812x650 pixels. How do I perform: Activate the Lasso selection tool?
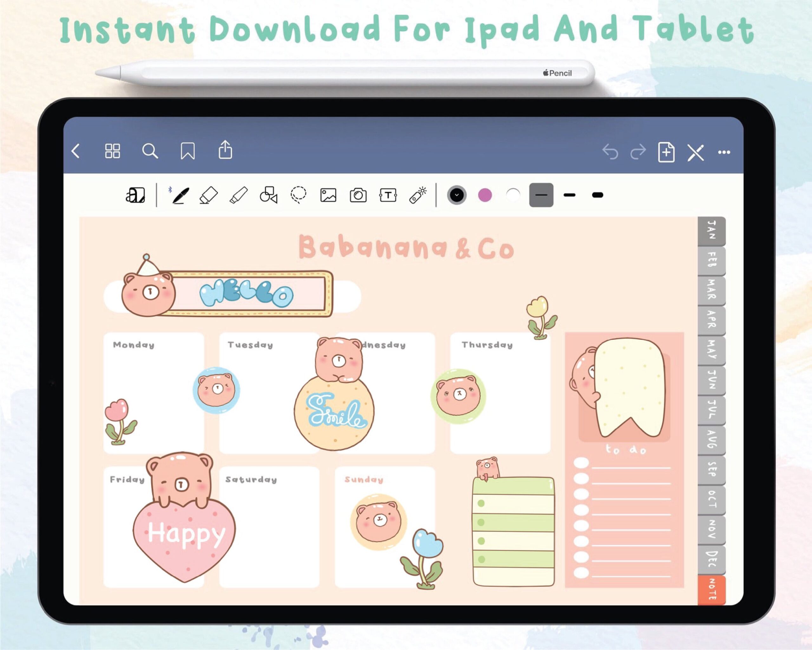click(298, 195)
